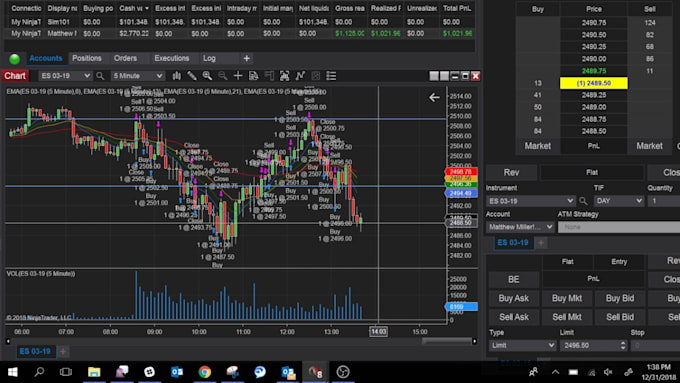Open the Windows Start menu
Screen dimensions: 680x383
point(13,372)
